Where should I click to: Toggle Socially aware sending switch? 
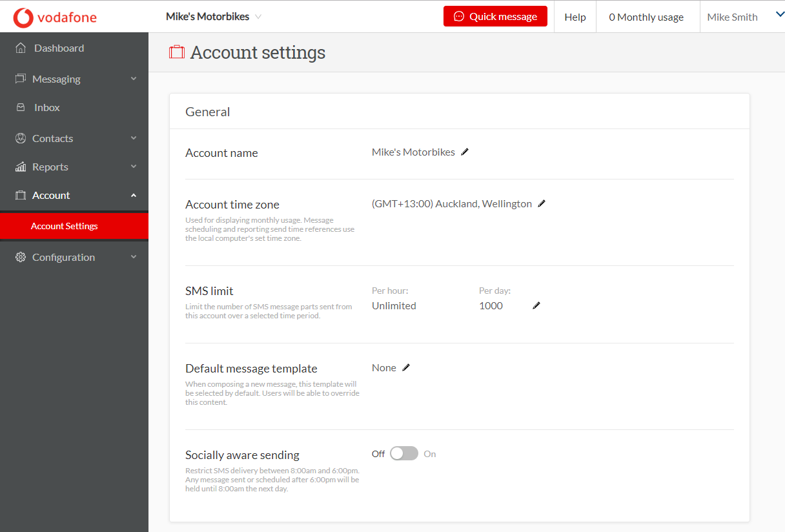click(x=404, y=454)
